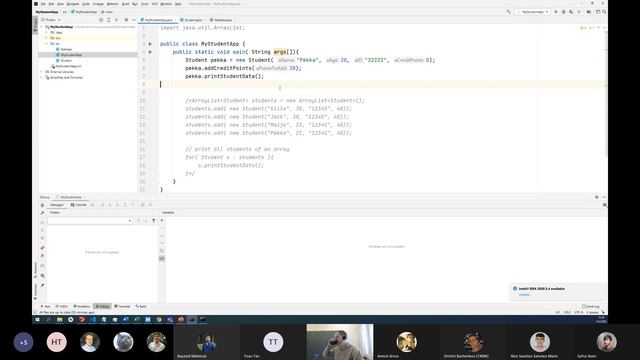Open the Edit menu

coord(51,4)
